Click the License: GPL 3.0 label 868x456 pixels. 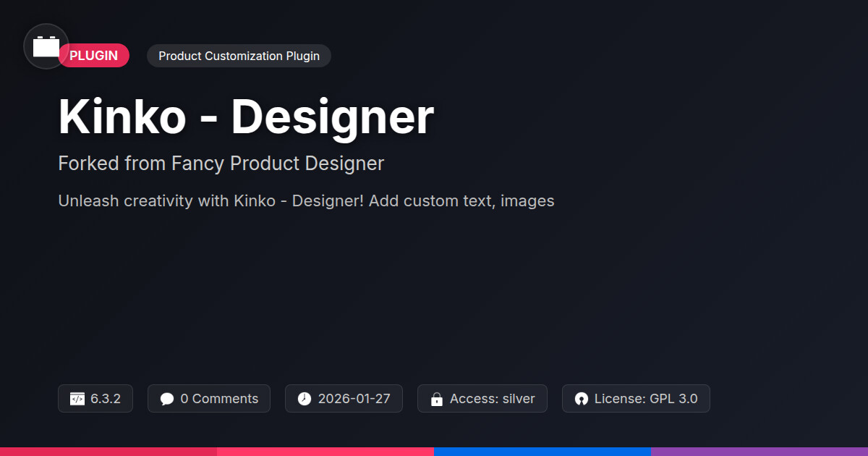pos(646,399)
